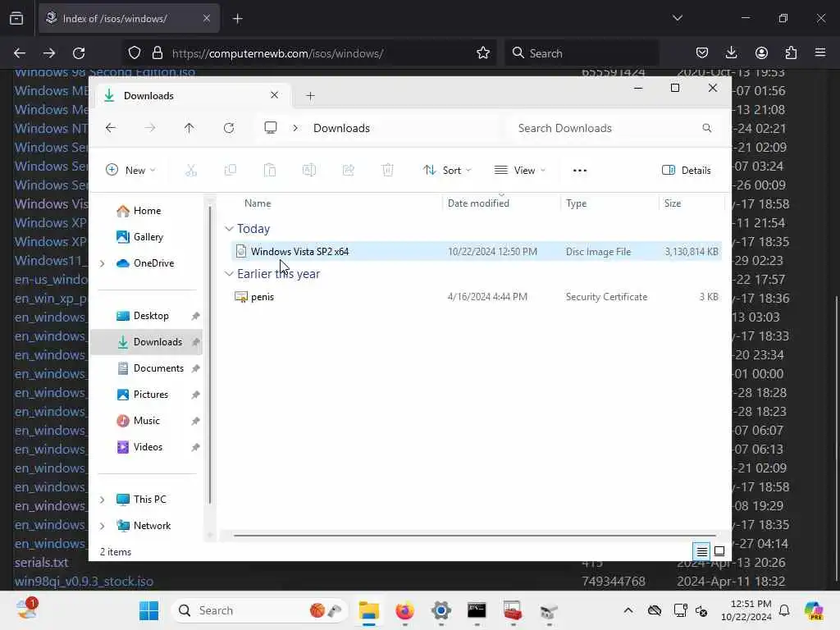The width and height of the screenshot is (840, 630).
Task: Open the New dropdown in Explorer
Action: [130, 171]
